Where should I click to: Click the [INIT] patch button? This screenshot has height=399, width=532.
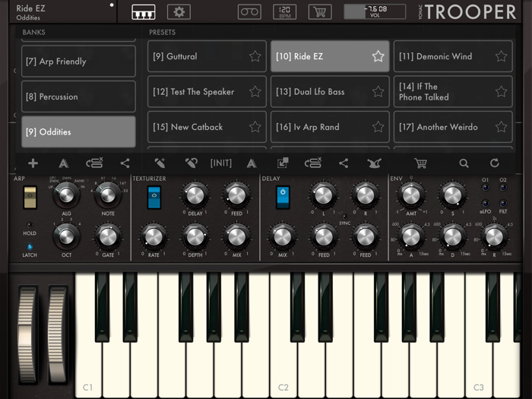pos(221,163)
